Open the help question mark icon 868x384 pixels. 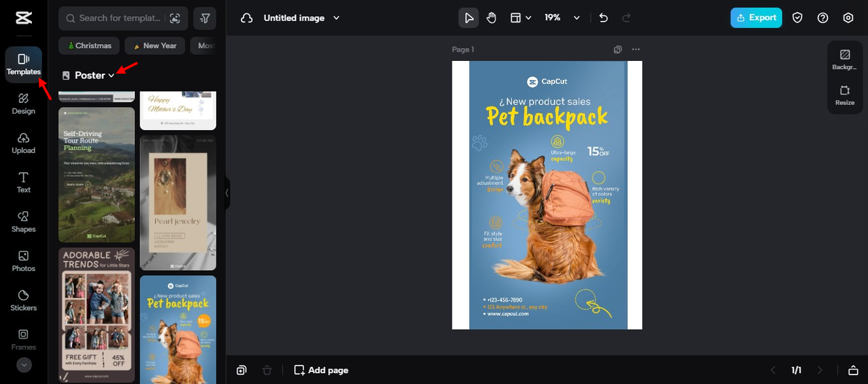click(823, 18)
